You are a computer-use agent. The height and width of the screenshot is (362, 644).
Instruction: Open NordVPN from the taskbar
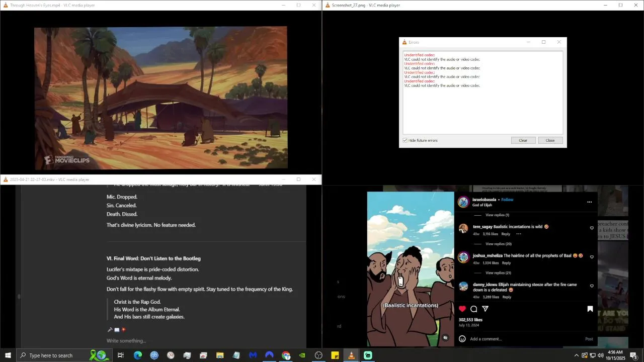(270, 355)
